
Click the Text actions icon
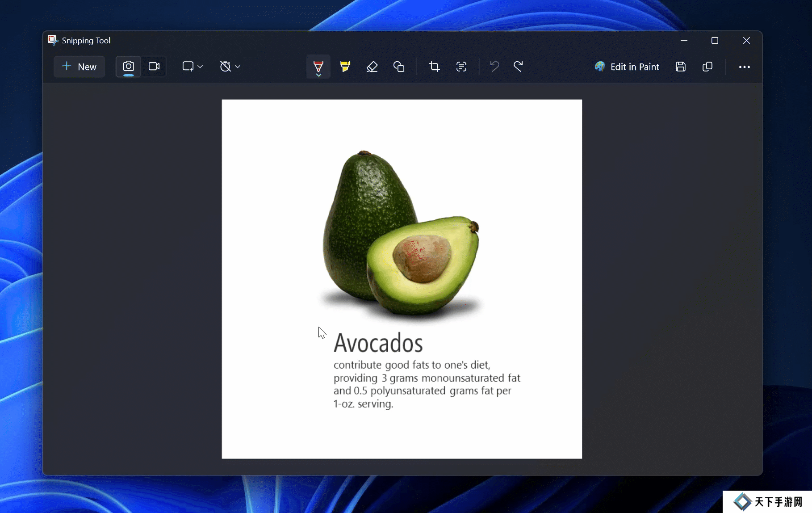[x=461, y=67]
